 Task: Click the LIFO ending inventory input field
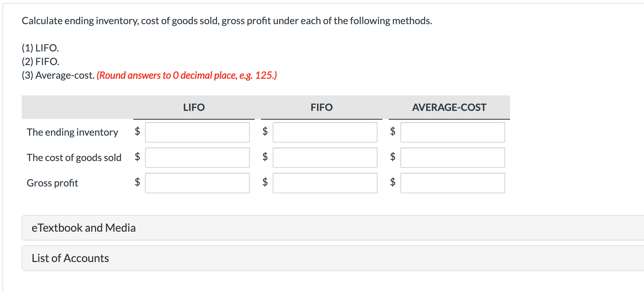(197, 132)
